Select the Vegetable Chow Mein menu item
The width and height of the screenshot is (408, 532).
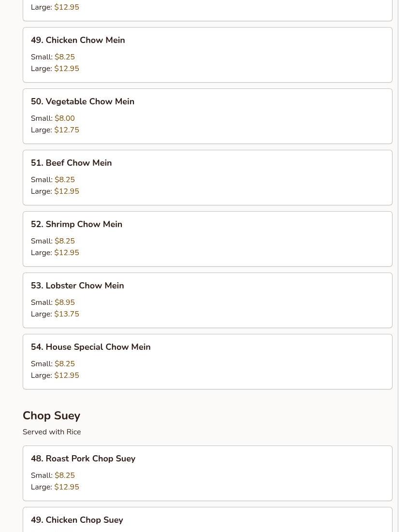coord(83,101)
